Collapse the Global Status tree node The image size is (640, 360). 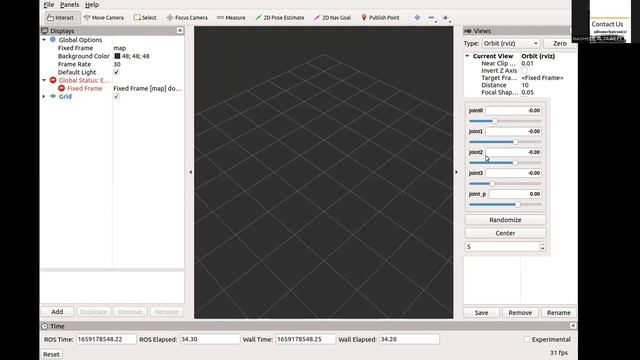pyautogui.click(x=44, y=80)
